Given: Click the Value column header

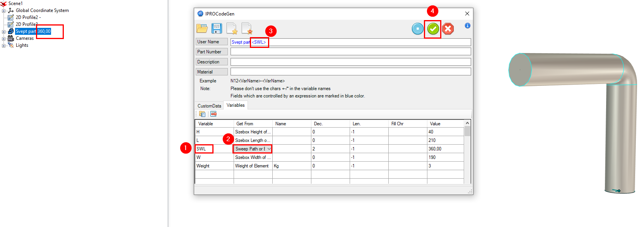Looking at the screenshot, I should click(445, 124).
